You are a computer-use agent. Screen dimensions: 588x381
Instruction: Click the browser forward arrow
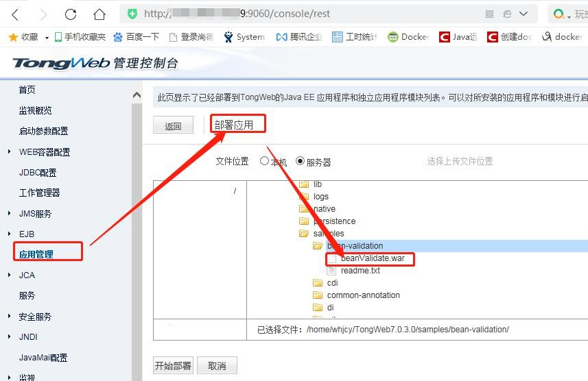pos(43,14)
